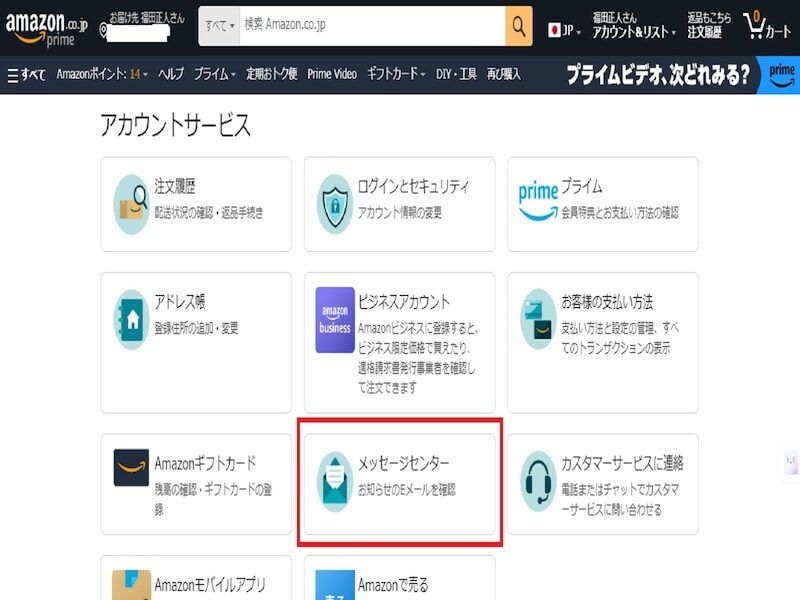The image size is (800, 600).
Task: Click the プライムビデオ、次どれみる? banner
Action: [x=658, y=75]
